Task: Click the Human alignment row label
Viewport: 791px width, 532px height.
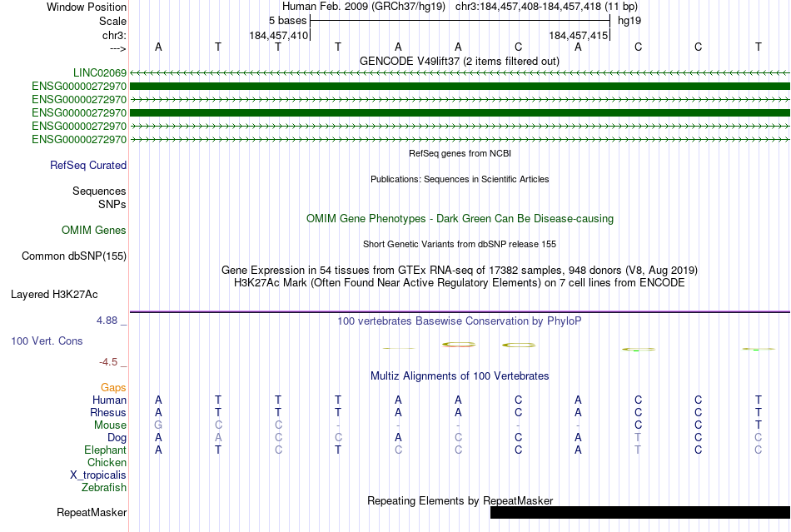Action: point(109,400)
